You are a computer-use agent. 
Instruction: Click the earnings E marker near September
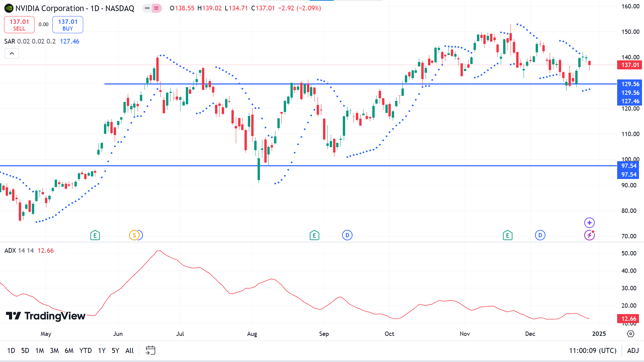point(314,235)
